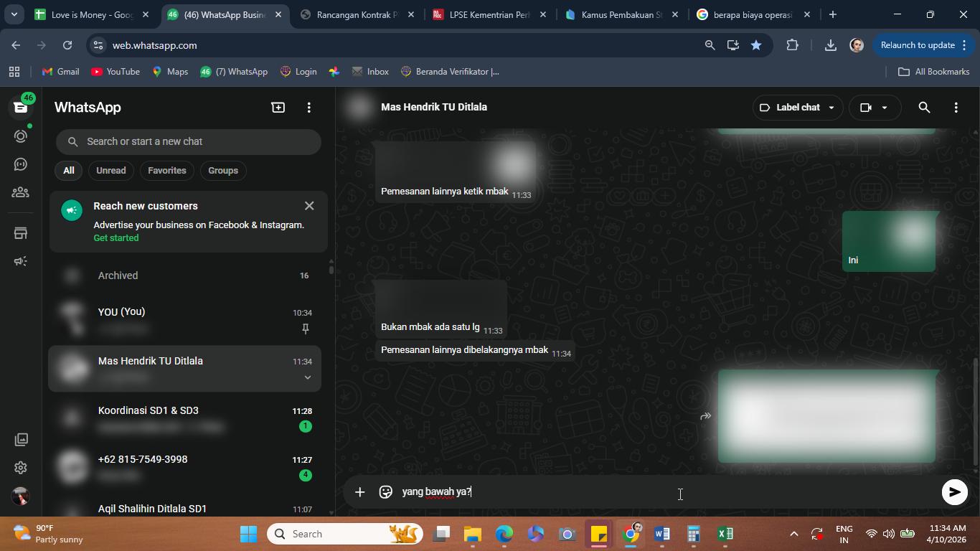This screenshot has width=980, height=551.
Task: Open the Koordinasi SD1 & SD3 chat
Action: [x=185, y=418]
